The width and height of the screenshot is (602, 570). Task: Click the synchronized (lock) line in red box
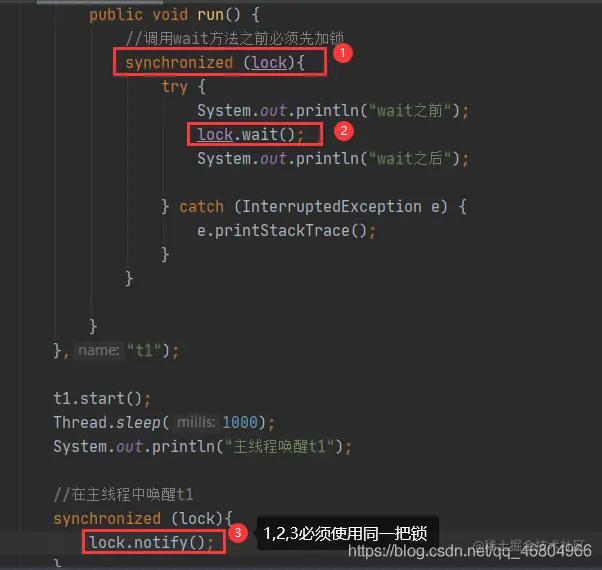[x=215, y=63]
